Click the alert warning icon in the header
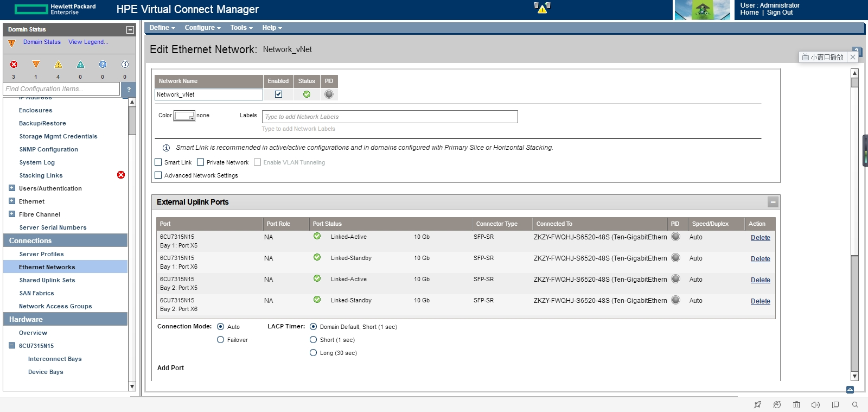Image resolution: width=868 pixels, height=412 pixels. (542, 8)
